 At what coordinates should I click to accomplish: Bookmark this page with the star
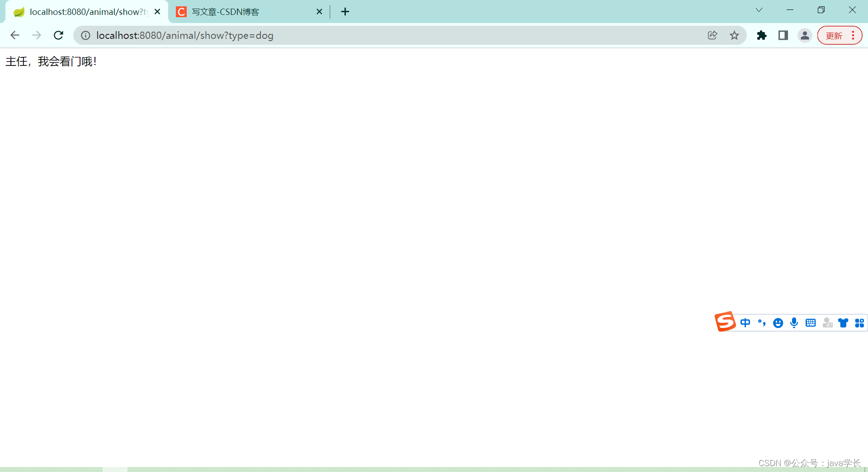click(734, 35)
